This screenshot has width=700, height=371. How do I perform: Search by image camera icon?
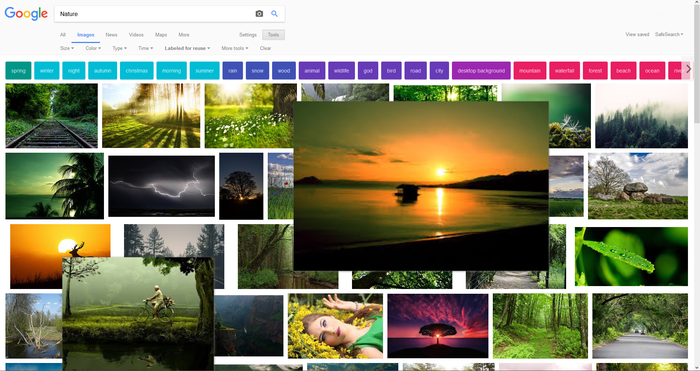[259, 14]
